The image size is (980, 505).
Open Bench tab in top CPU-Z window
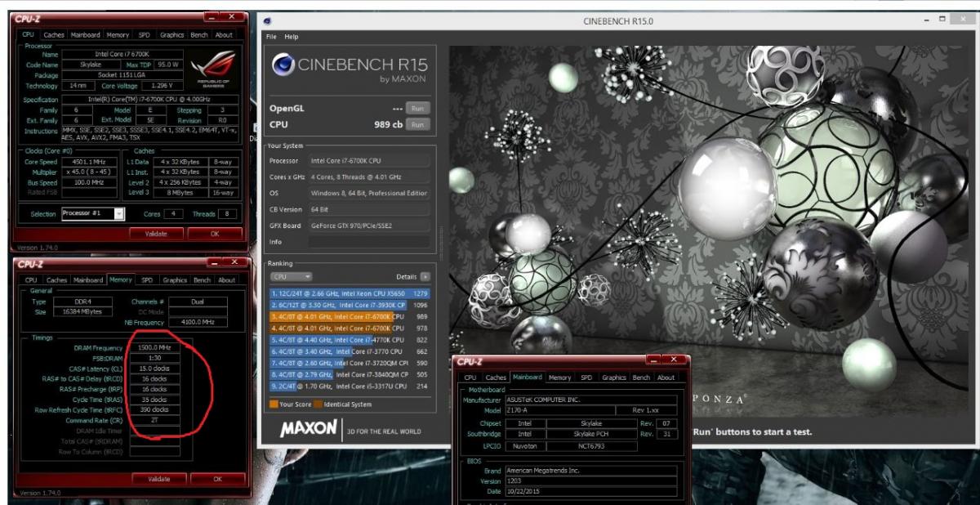pos(198,35)
